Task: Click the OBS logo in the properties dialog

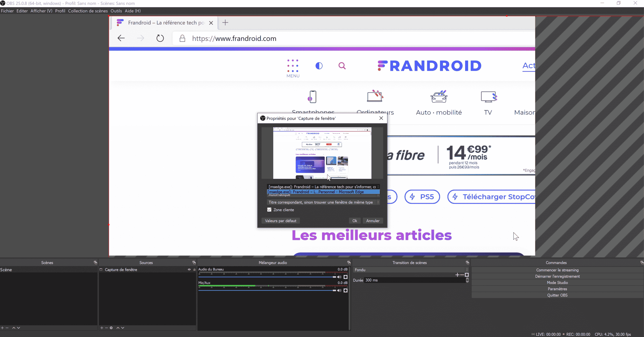Action: [x=263, y=118]
